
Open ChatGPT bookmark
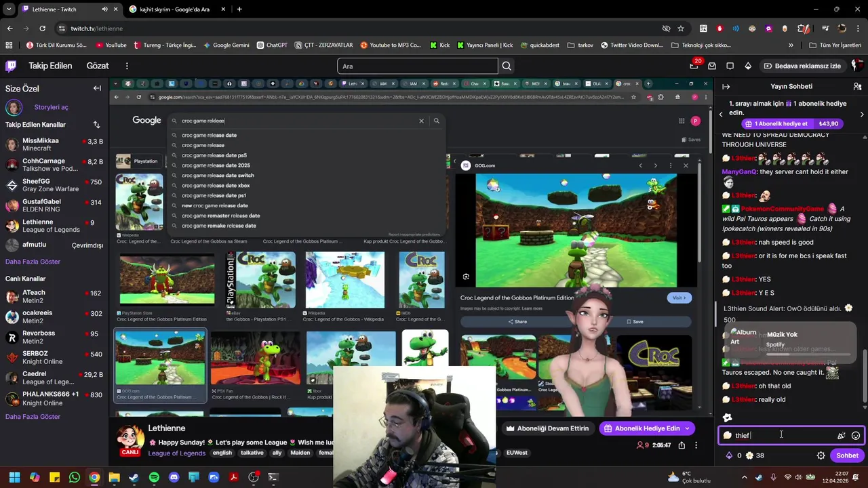point(272,45)
